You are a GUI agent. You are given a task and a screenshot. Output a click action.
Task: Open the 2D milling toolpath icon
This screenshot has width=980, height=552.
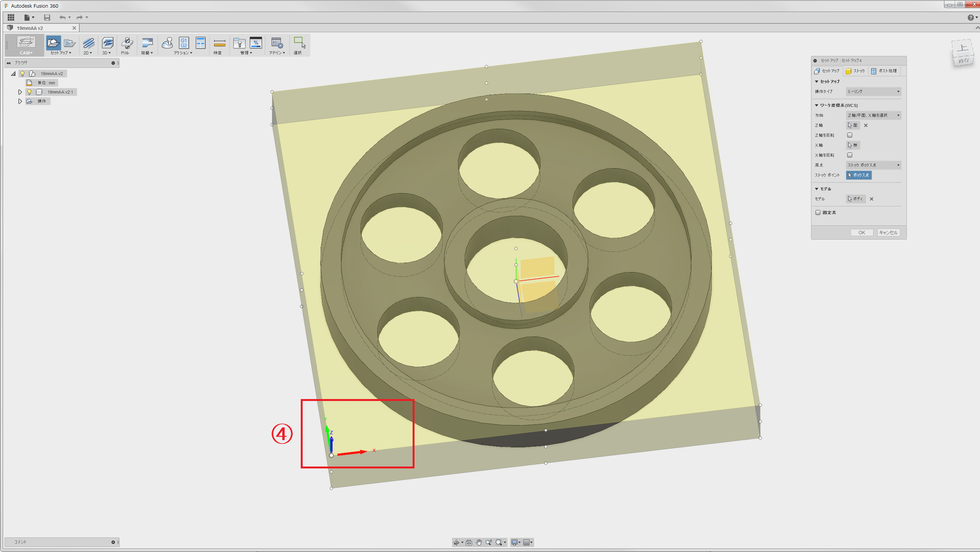click(88, 43)
